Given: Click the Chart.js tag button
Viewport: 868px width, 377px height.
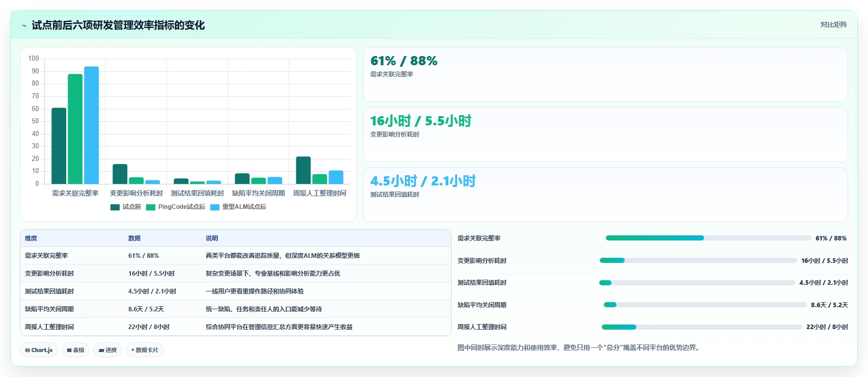Looking at the screenshot, I should (39, 350).
